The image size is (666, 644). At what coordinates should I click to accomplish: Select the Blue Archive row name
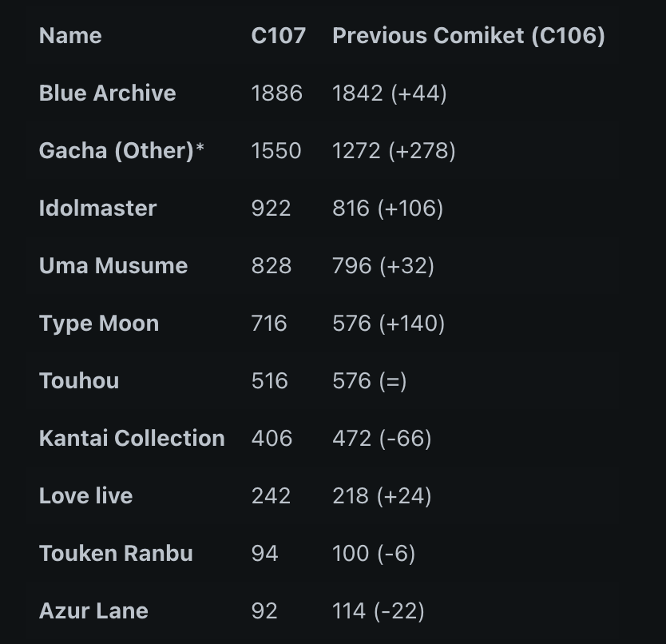coord(107,93)
